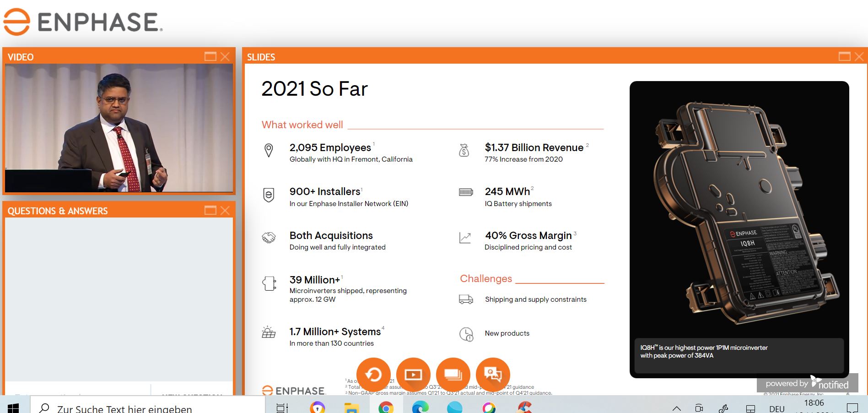This screenshot has height=413, width=868.
Task: Close the SLIDES panel
Action: (x=859, y=57)
